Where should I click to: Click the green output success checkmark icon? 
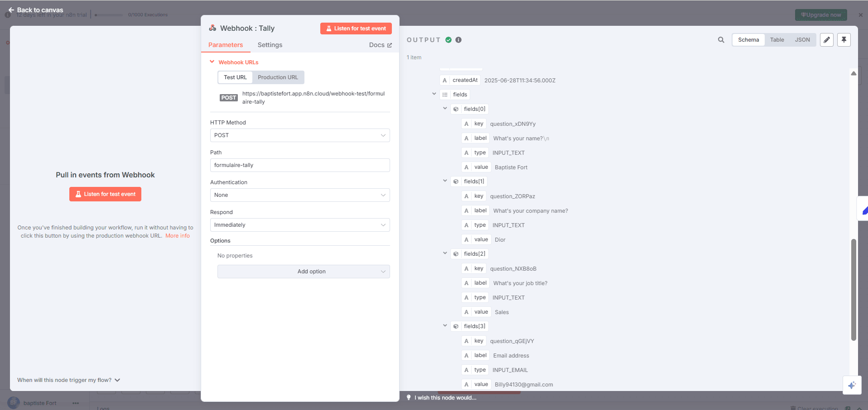pyautogui.click(x=448, y=40)
